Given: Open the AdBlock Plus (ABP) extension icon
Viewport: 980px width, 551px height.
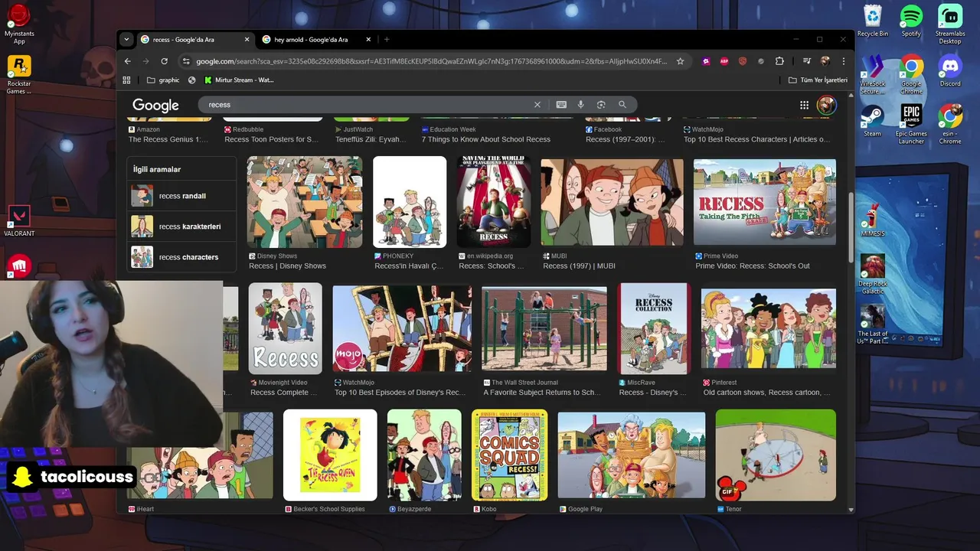Looking at the screenshot, I should (x=724, y=61).
